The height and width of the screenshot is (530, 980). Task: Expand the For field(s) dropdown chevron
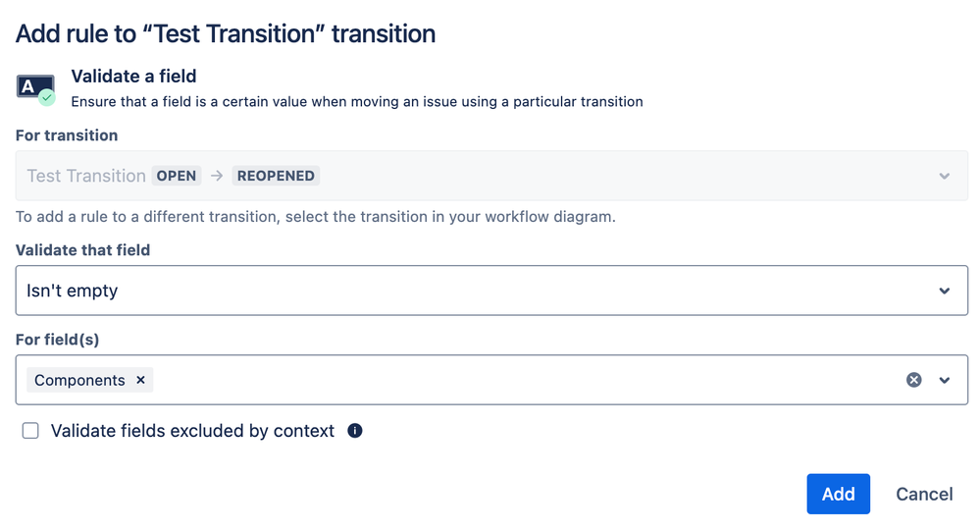click(945, 380)
